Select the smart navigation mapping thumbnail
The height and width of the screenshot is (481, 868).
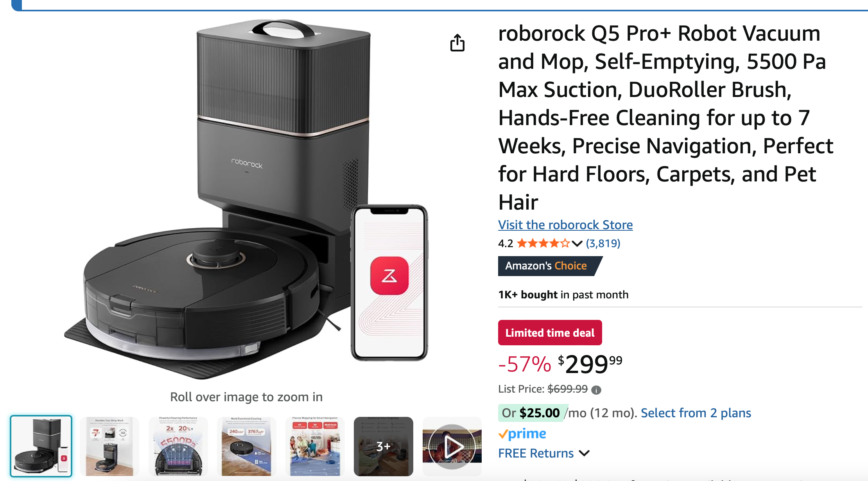[x=315, y=446]
